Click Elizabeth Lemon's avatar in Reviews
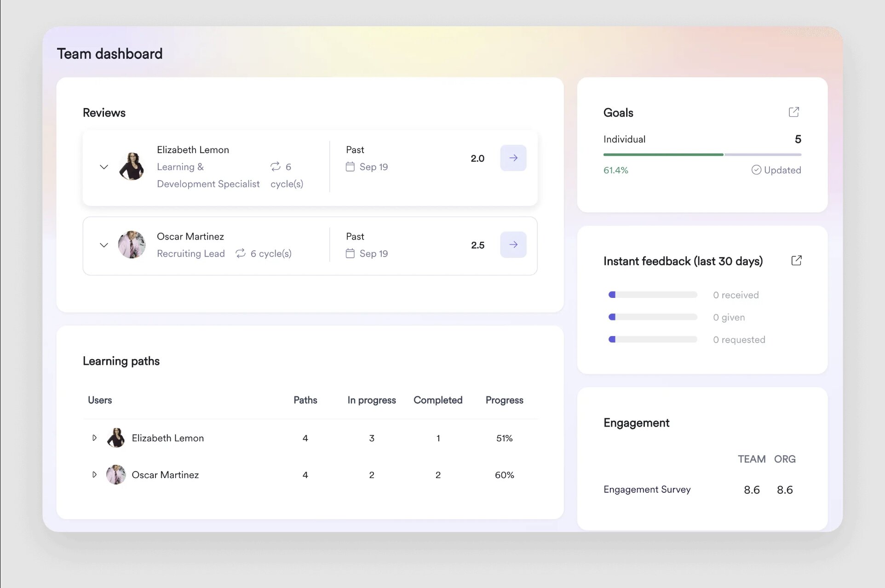The image size is (885, 588). [132, 166]
